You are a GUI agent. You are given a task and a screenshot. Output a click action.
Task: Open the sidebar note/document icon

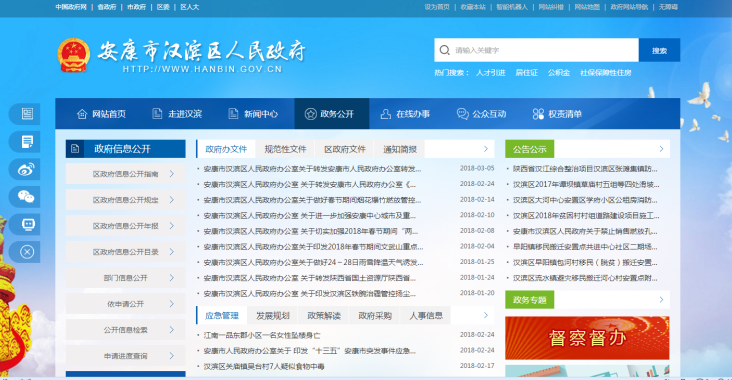pos(27,141)
